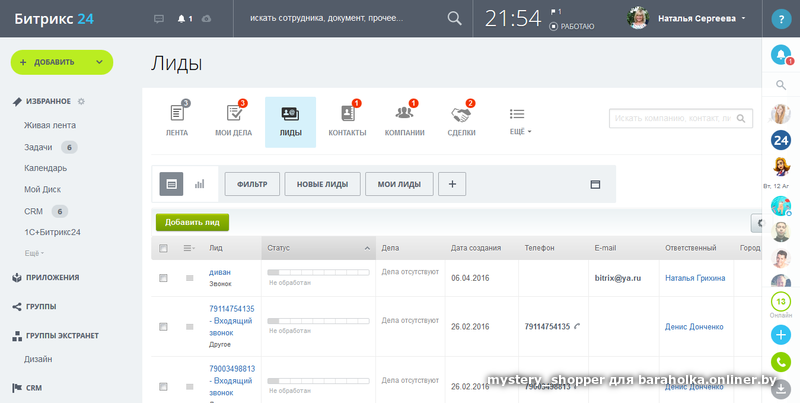Open right sidebar notification bell with badge
Viewport: 800px width, 403px height.
[x=781, y=55]
